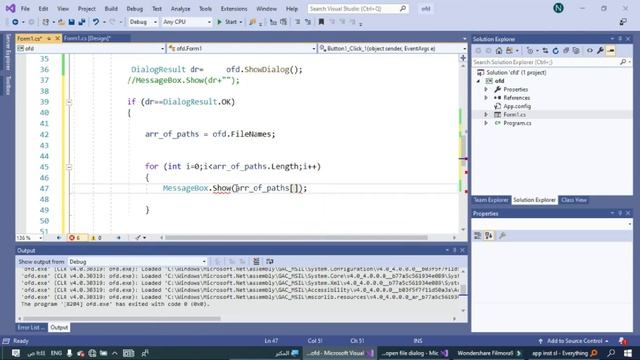Click Show All Files icon in Solution Explorer
Screen dimensions: 640x360
(x=576, y=51)
